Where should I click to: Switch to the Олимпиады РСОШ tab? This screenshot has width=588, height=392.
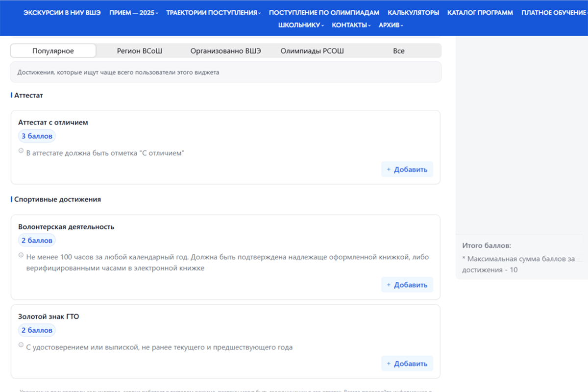pos(312,51)
